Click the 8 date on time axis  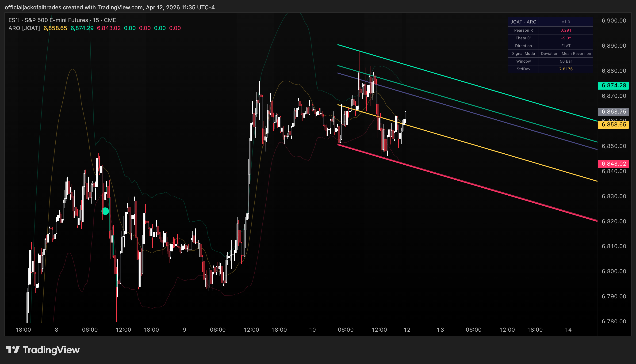57,330
